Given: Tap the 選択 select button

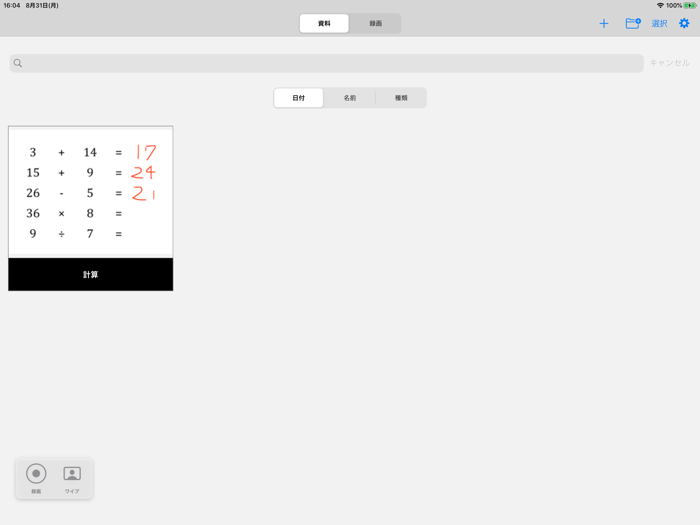Looking at the screenshot, I should (x=659, y=24).
